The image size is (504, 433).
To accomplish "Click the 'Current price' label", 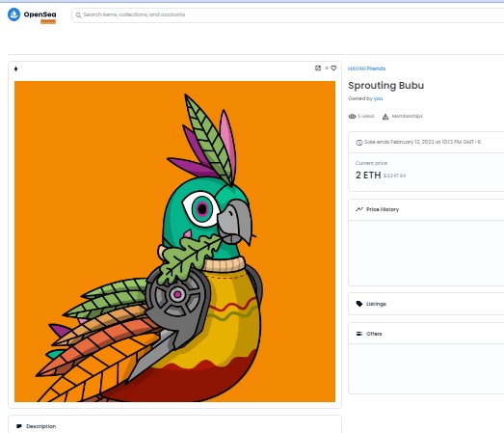I will click(x=371, y=163).
